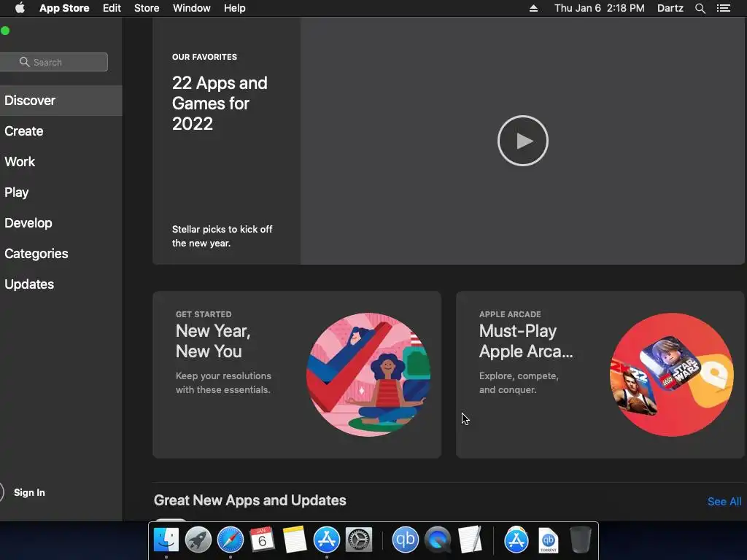Open Finder from the Dock

coord(166,540)
